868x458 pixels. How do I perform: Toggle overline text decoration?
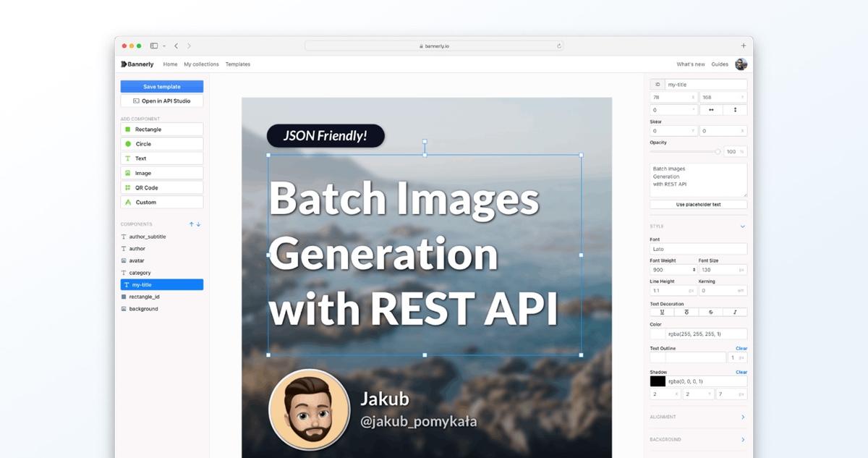tap(687, 312)
